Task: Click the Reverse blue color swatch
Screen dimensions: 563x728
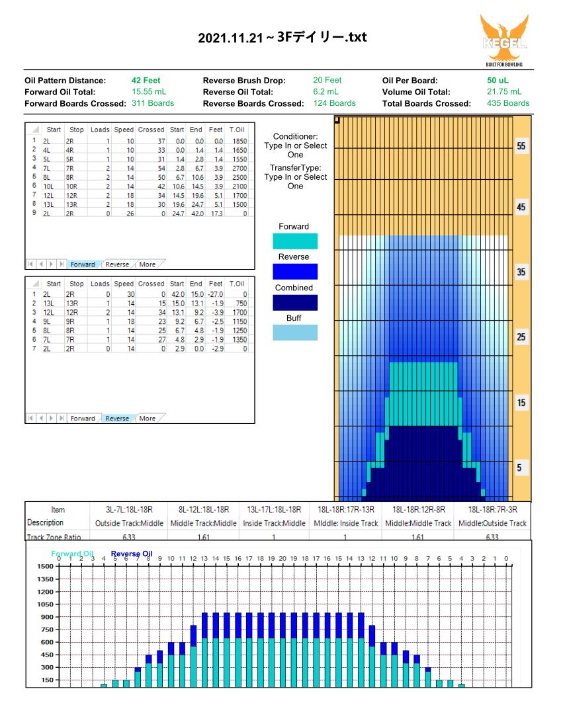Action: [295, 272]
